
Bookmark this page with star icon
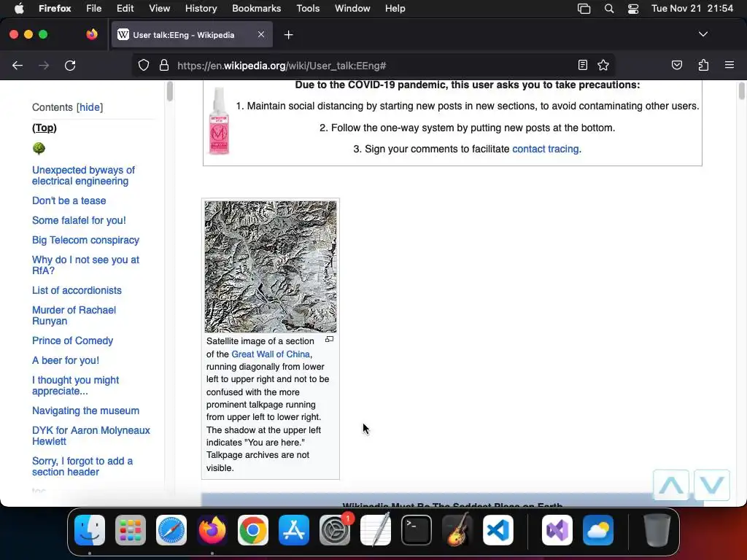pos(603,65)
